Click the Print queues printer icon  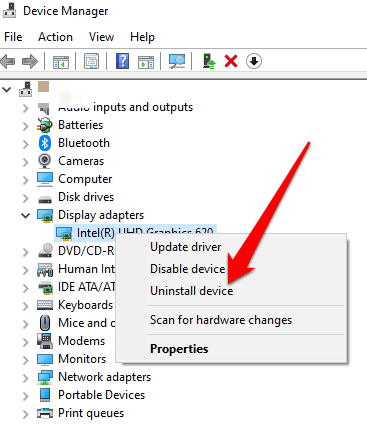pyautogui.click(x=45, y=413)
